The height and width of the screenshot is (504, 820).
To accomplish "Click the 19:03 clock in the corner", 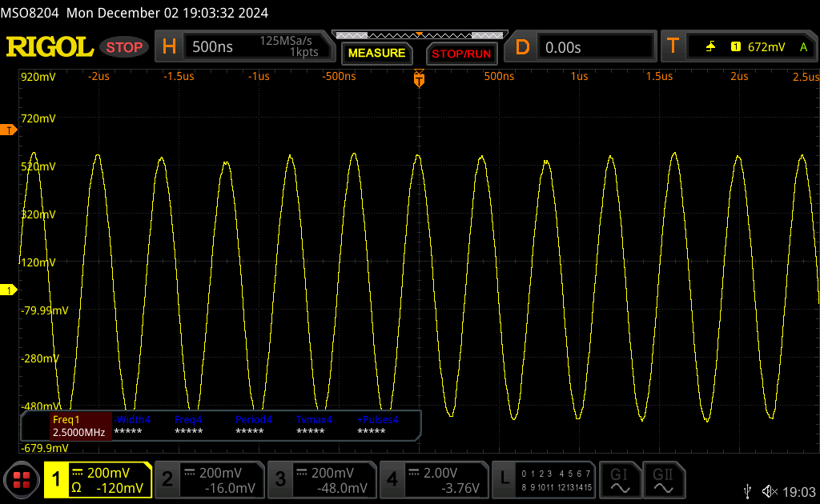I will pos(799,491).
